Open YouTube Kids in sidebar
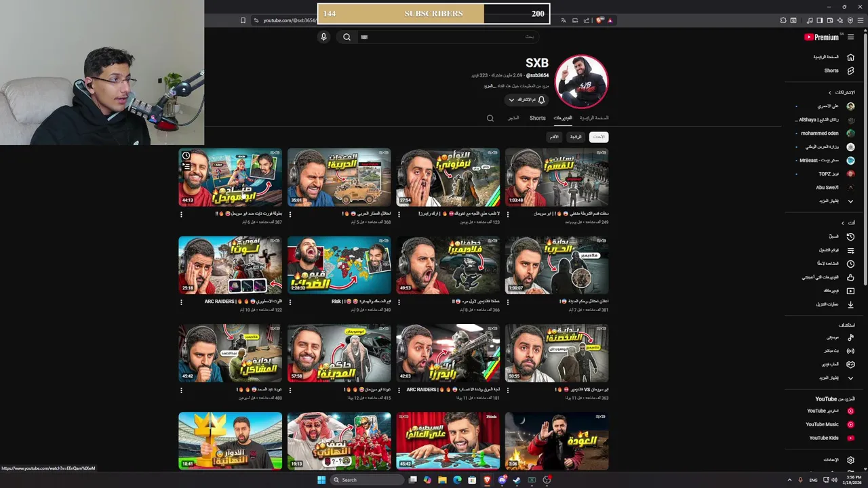The width and height of the screenshot is (868, 488). click(x=831, y=438)
